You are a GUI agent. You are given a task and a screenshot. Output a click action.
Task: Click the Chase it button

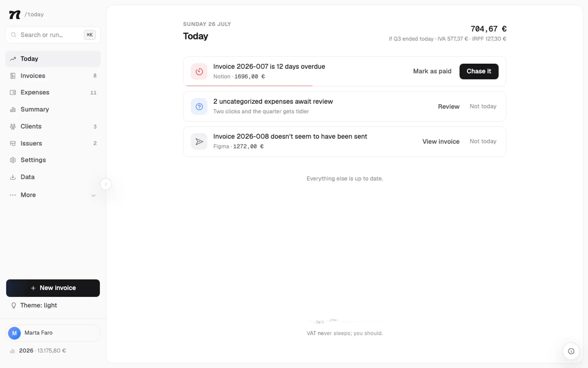point(479,71)
